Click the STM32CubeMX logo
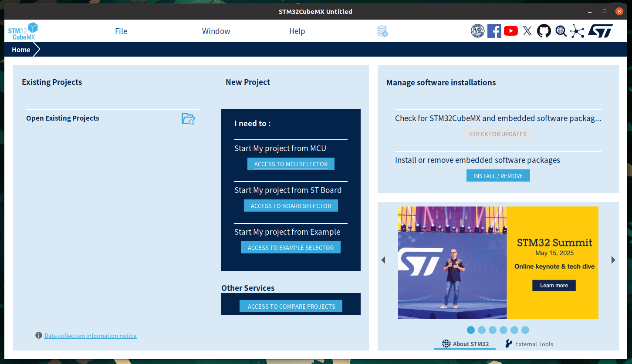 (23, 31)
